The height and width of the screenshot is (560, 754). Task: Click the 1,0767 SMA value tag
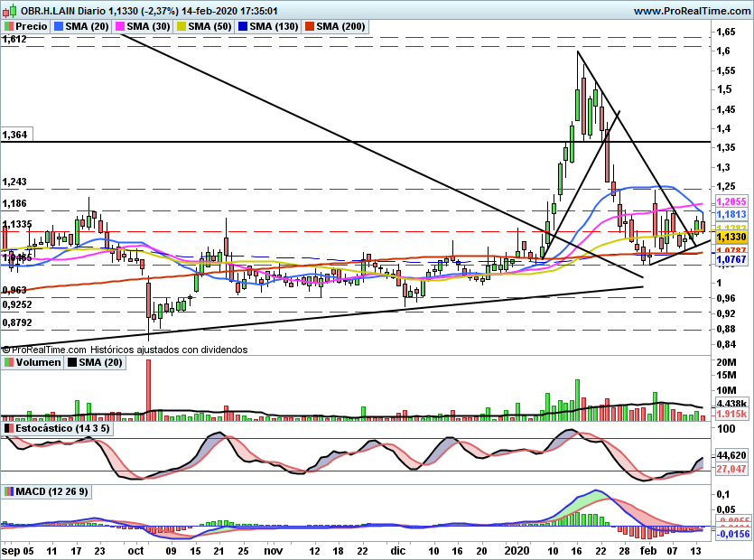(x=731, y=259)
